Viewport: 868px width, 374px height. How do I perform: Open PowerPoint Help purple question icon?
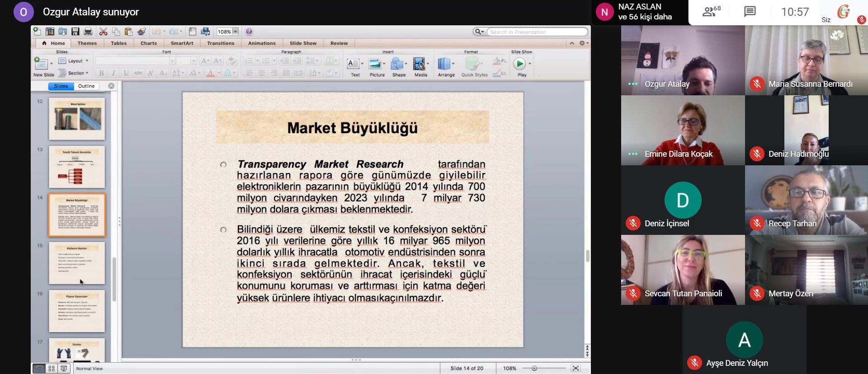point(249,32)
